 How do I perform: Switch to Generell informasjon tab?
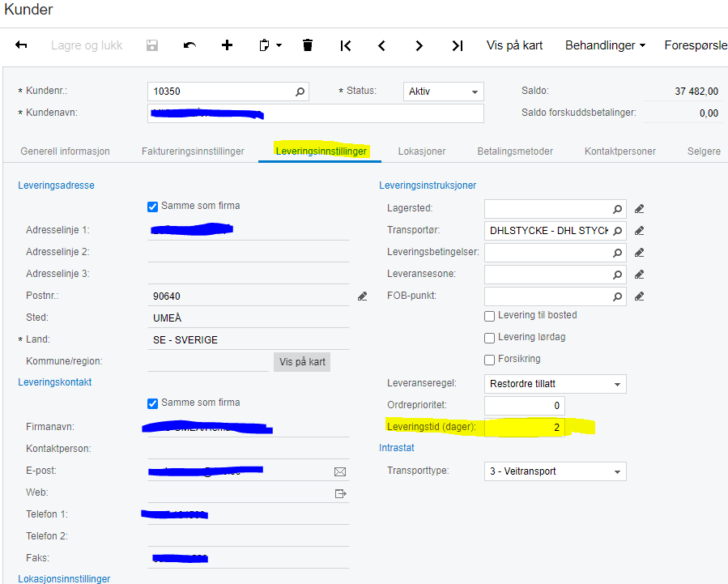(x=65, y=151)
